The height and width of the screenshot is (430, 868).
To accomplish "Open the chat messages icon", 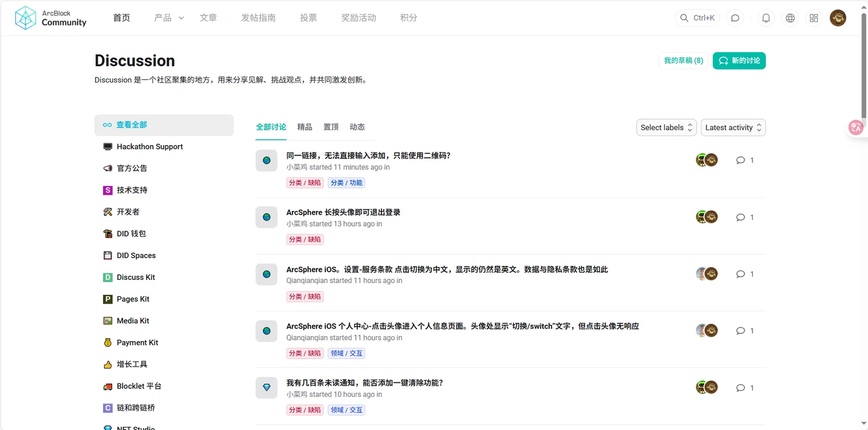I will [735, 18].
